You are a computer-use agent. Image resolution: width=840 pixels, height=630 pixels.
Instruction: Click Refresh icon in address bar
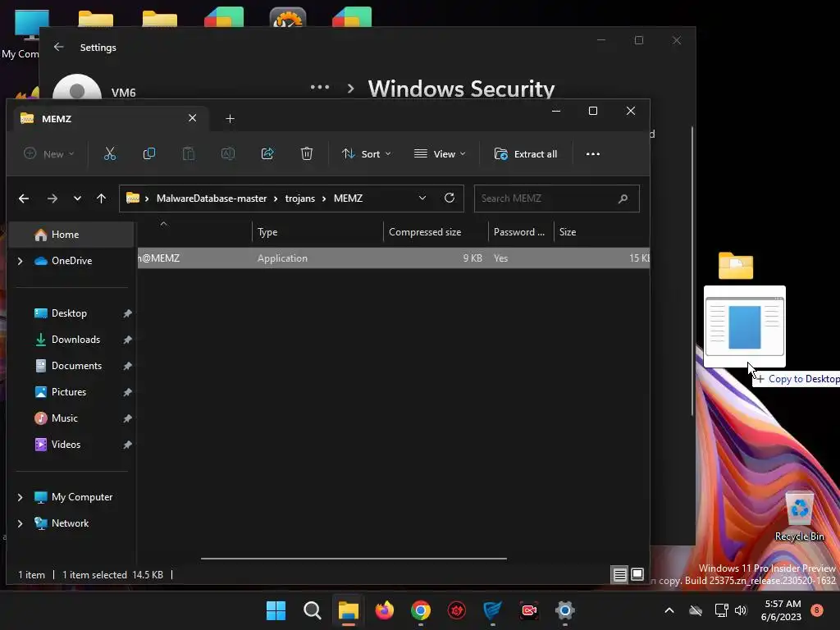pyautogui.click(x=450, y=198)
